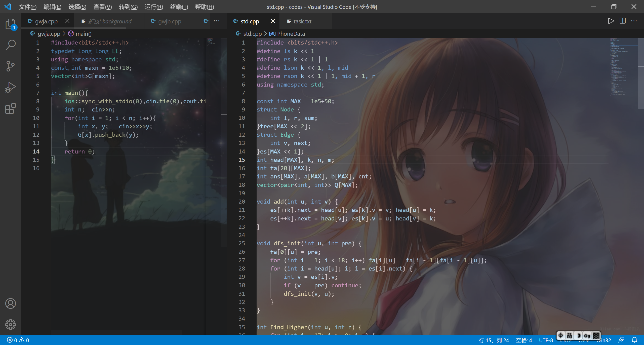Screen dimensions: 644x345
Task: Switch to the gwjb.cpp tab
Action: (170, 21)
